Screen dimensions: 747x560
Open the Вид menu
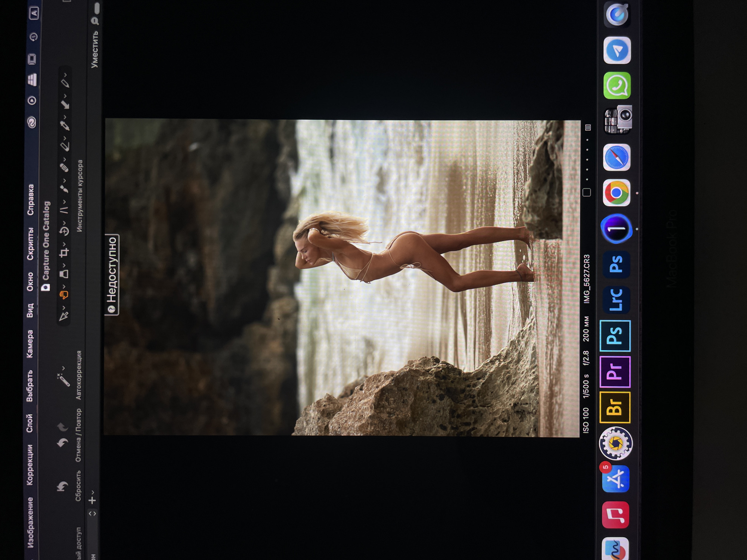(x=30, y=311)
